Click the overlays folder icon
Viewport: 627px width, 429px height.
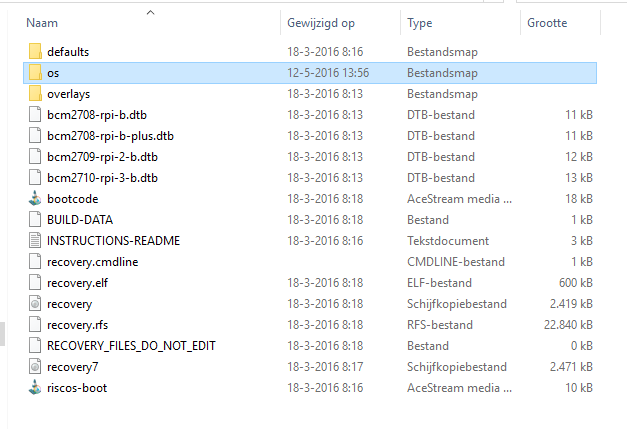click(35, 94)
